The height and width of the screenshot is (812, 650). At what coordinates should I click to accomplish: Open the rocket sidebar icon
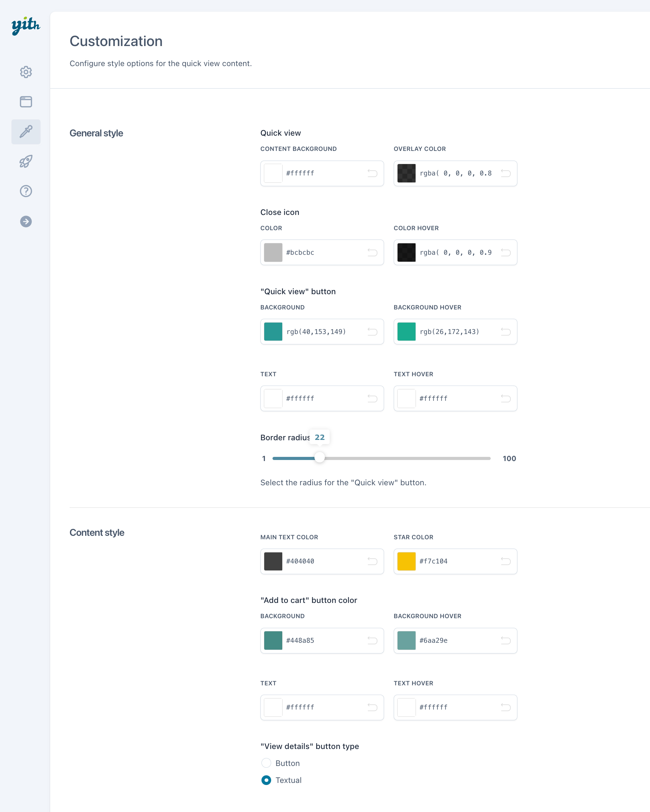(x=26, y=162)
